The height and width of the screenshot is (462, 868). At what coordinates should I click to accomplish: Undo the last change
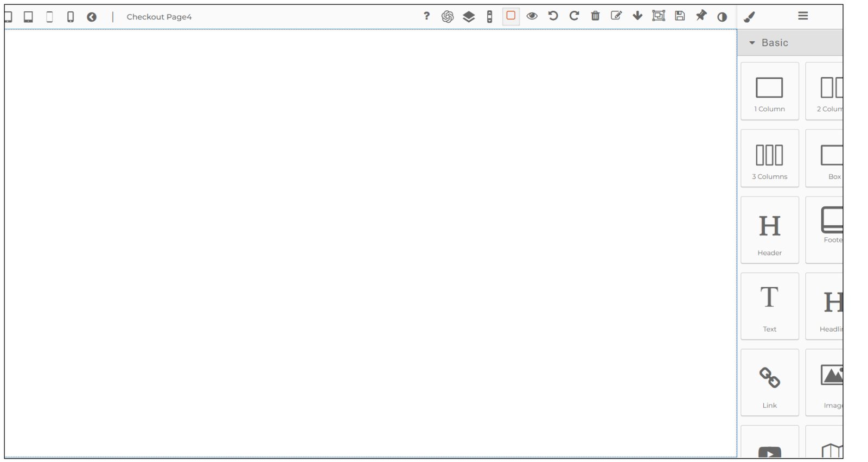553,16
